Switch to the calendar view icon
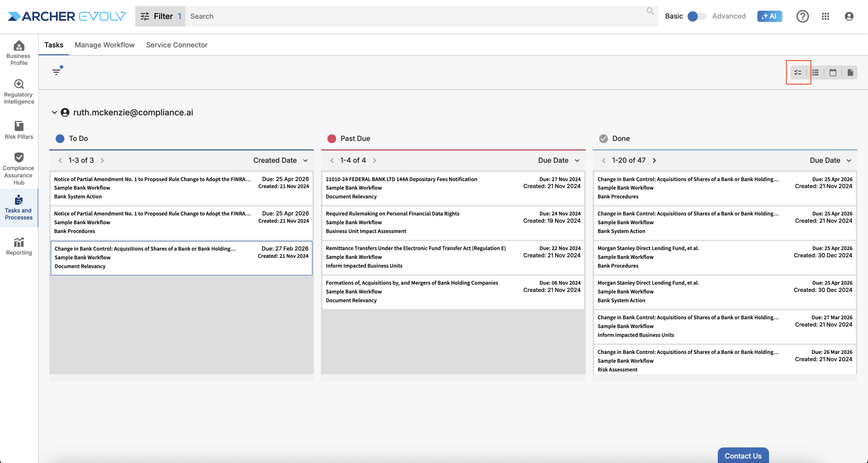Viewport: 868px width, 463px height. pyautogui.click(x=833, y=72)
